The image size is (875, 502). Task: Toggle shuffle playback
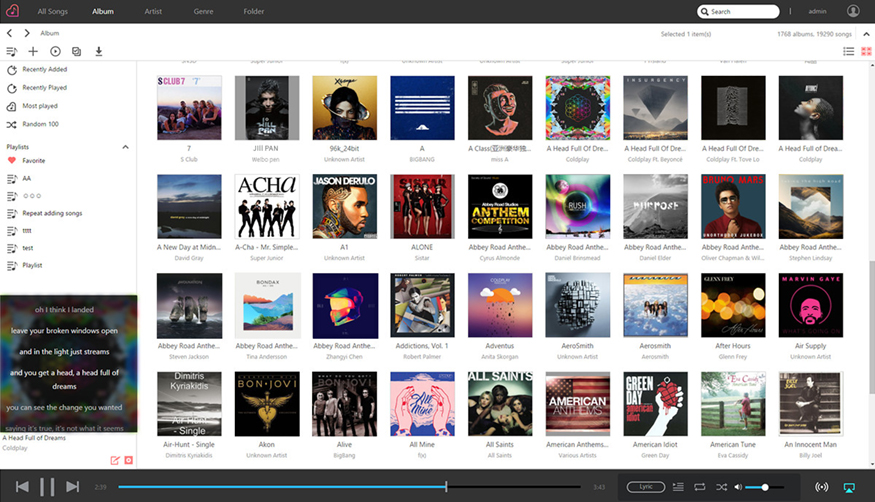pyautogui.click(x=722, y=487)
